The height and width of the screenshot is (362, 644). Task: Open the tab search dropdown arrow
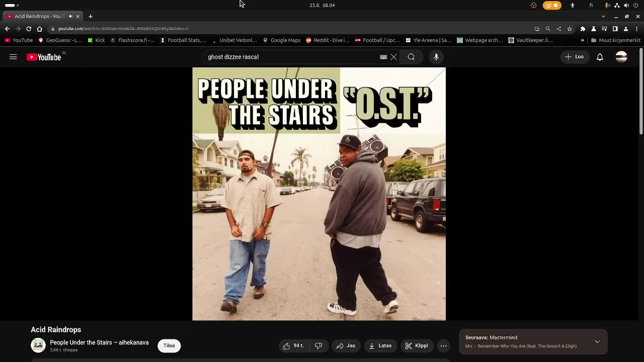pyautogui.click(x=603, y=16)
